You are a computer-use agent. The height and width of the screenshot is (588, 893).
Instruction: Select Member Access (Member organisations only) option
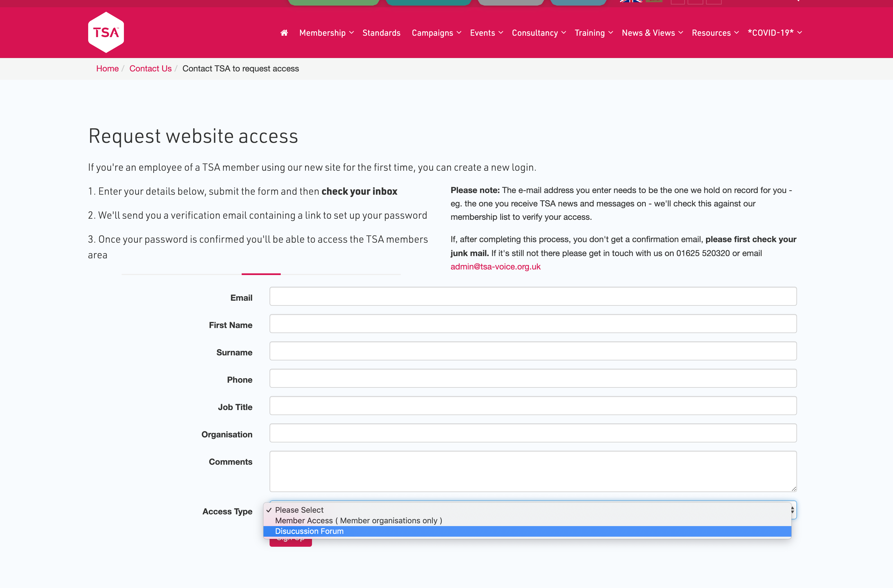[x=527, y=520]
